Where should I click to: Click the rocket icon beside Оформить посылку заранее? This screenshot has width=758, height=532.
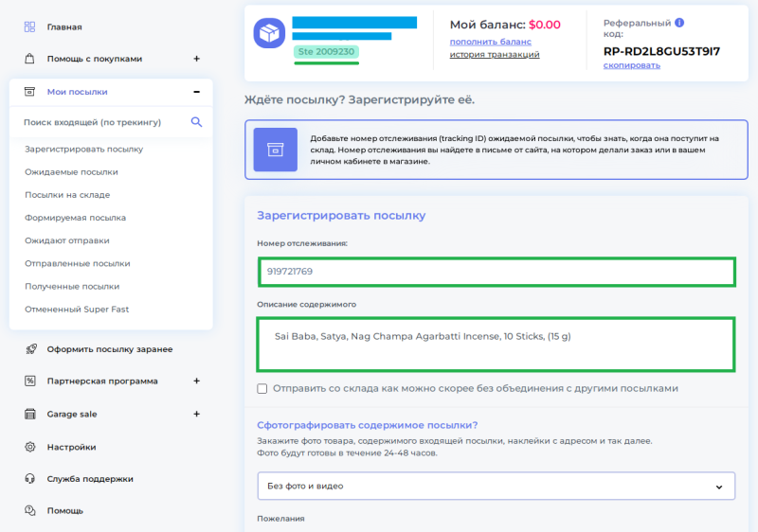coord(31,349)
